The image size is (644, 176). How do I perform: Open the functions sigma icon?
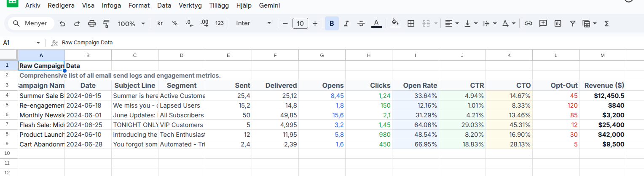coord(606,24)
